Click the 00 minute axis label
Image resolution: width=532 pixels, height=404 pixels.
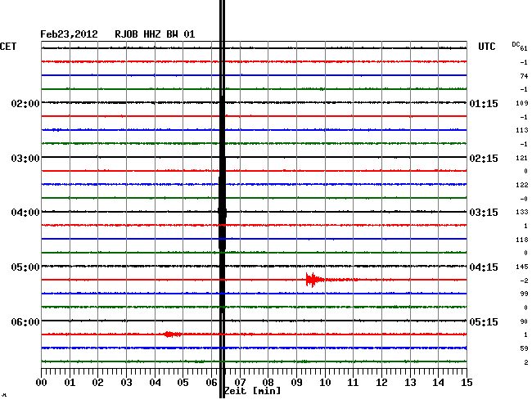click(x=42, y=383)
